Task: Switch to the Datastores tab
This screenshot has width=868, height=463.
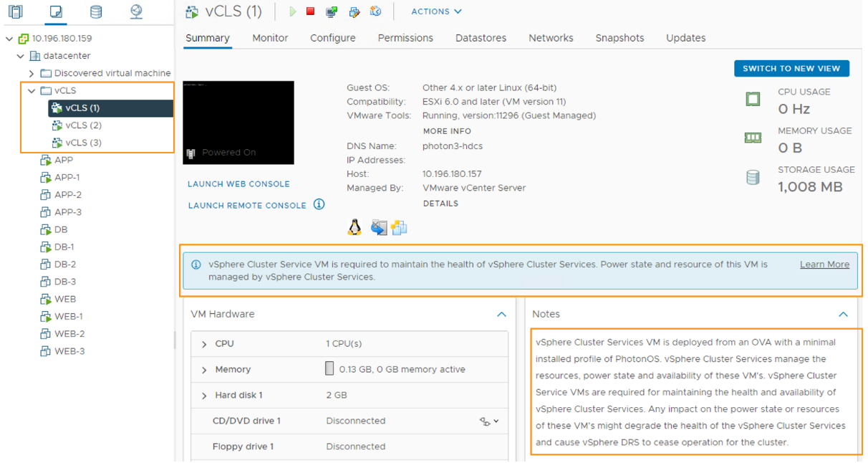Action: [481, 38]
